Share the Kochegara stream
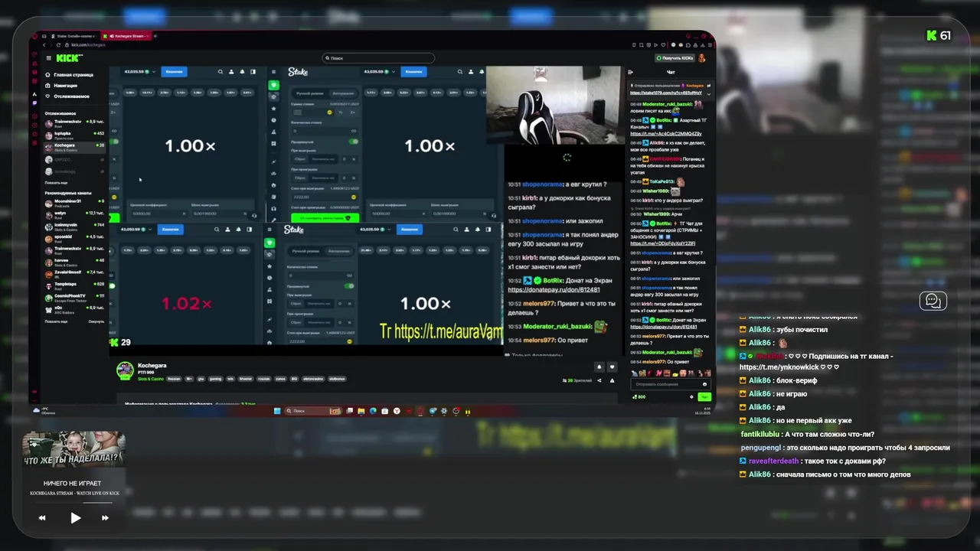The width and height of the screenshot is (980, 551). pos(599,380)
